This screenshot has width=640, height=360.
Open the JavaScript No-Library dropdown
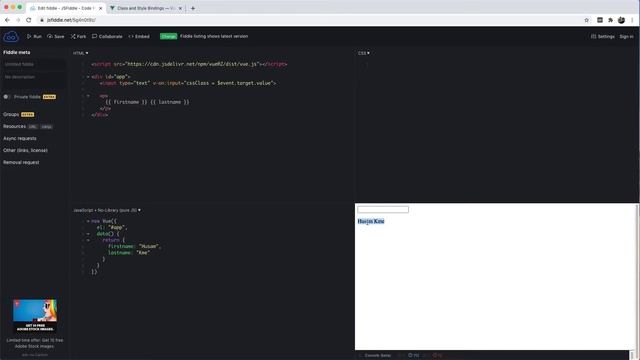(107, 210)
